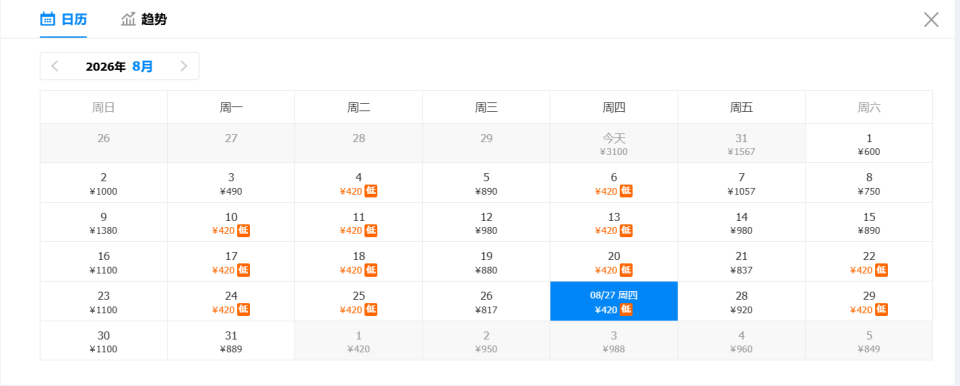
Task: Pick August 2 at ¥1000
Action: [103, 183]
